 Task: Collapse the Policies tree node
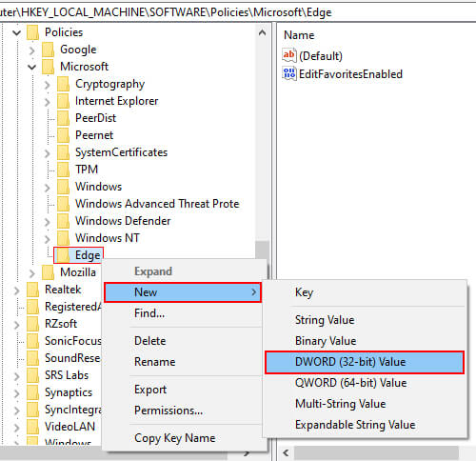tap(17, 32)
